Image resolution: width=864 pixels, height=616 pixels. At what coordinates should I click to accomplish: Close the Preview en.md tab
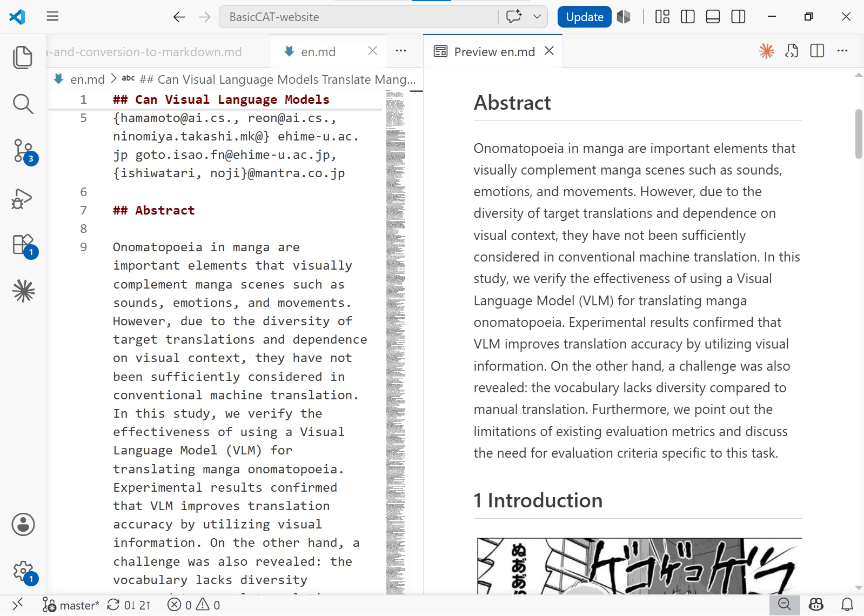point(549,51)
